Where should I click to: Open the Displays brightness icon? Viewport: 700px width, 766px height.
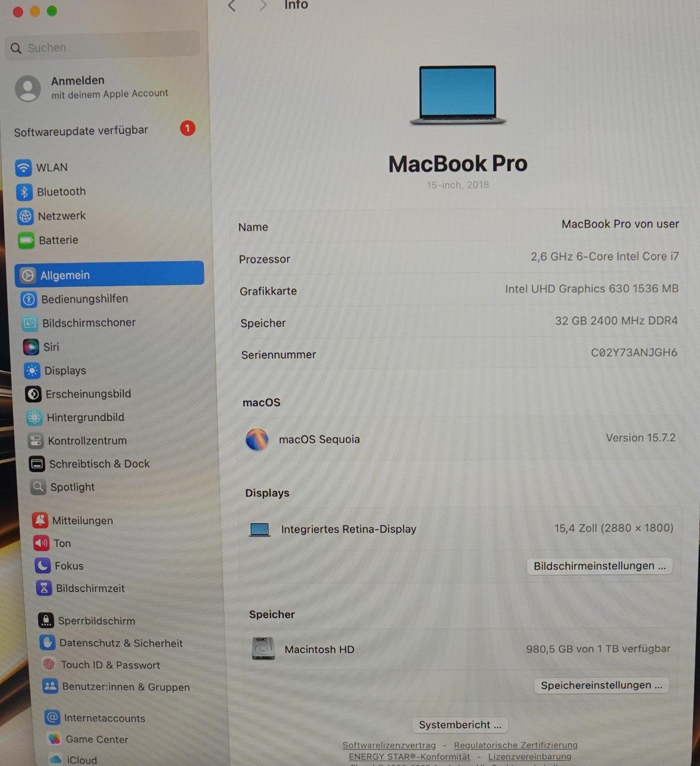(32, 371)
